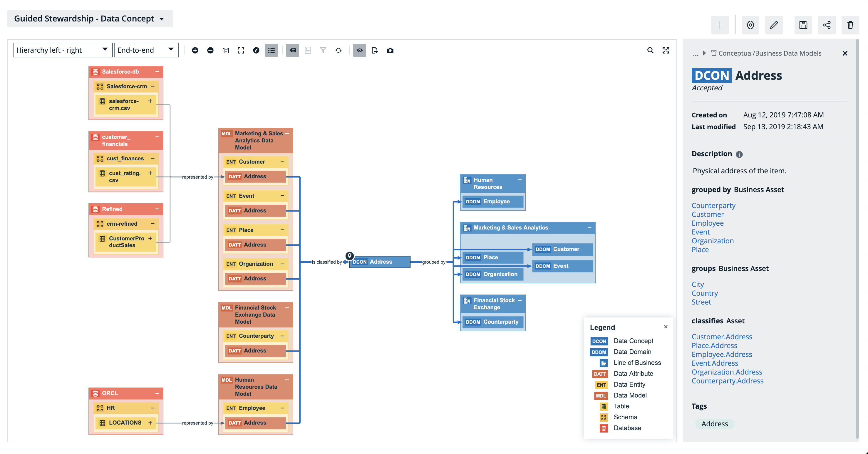This screenshot has height=454, width=868.
Task: Close the Legend panel
Action: pyautogui.click(x=666, y=327)
